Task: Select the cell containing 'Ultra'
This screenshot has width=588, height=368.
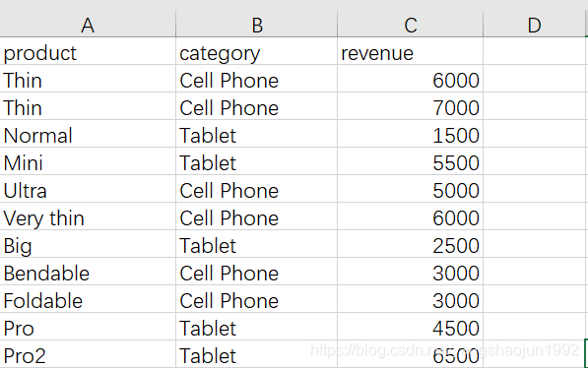Action: coord(88,189)
